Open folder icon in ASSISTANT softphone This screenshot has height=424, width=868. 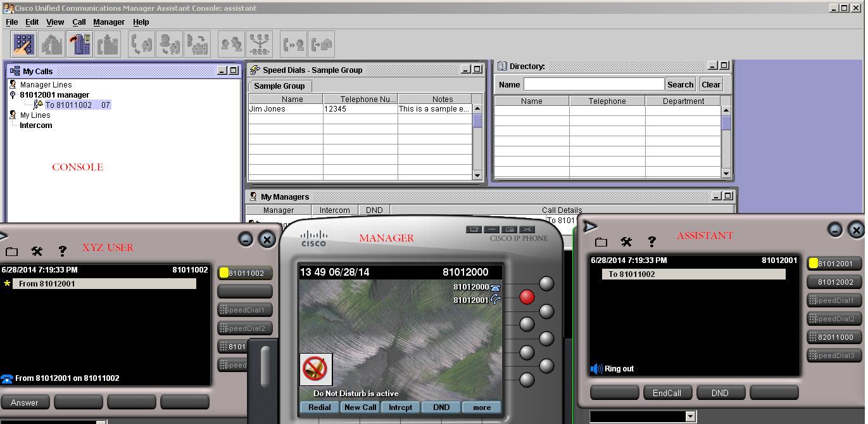point(601,241)
